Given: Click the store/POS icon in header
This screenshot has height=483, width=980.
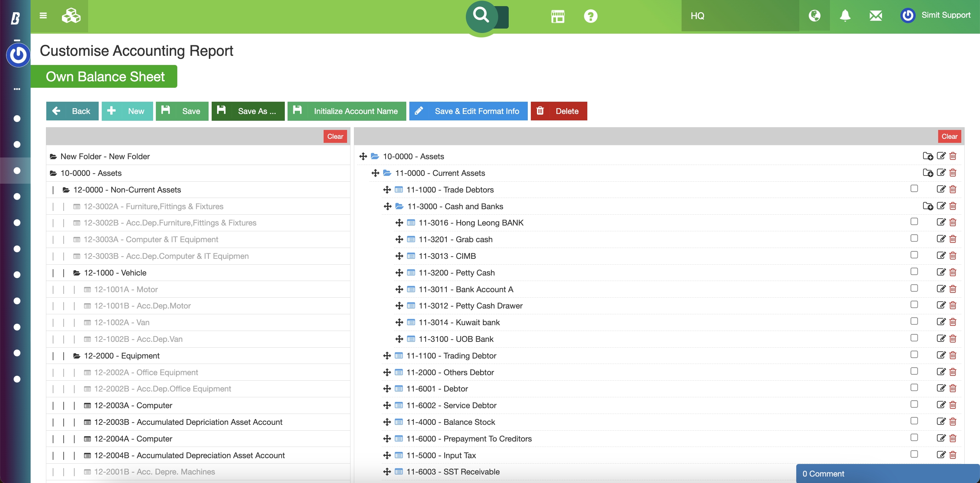Looking at the screenshot, I should (558, 16).
